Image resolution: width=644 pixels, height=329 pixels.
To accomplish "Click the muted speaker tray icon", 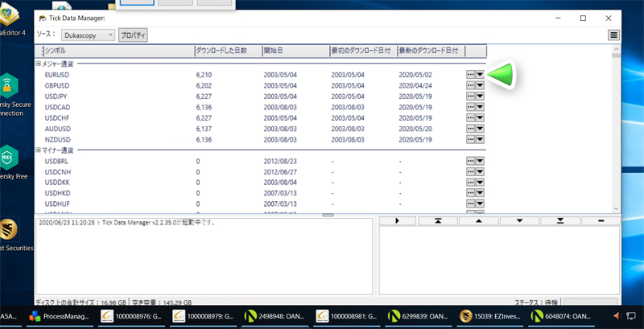I will tap(617, 316).
